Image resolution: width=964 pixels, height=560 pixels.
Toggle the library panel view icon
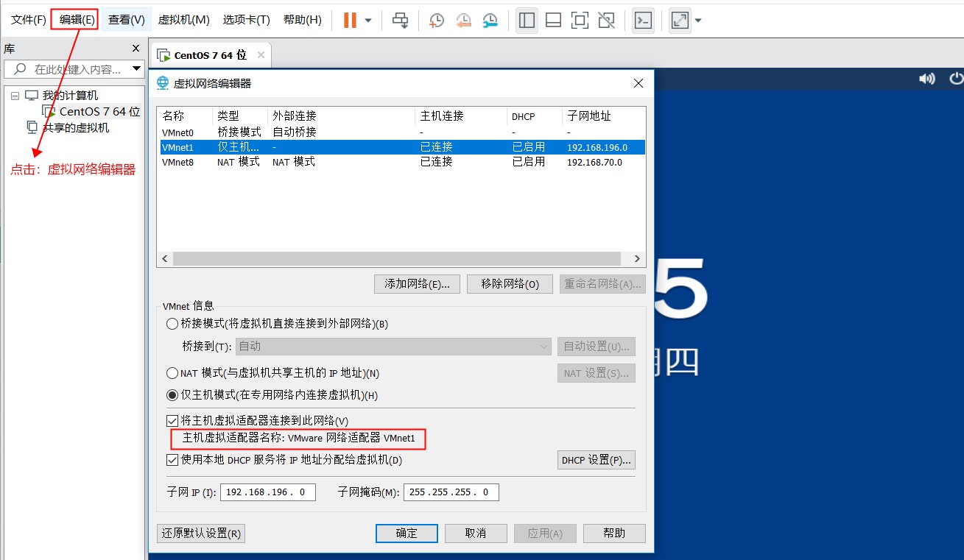527,21
